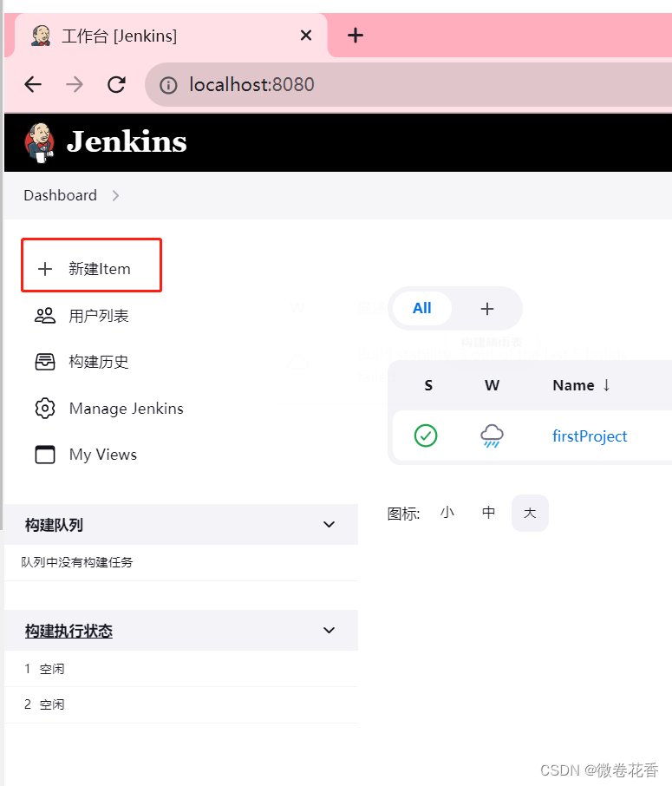Collapse the 构建队列 build queue panel
This screenshot has width=672, height=786.
[x=329, y=525]
